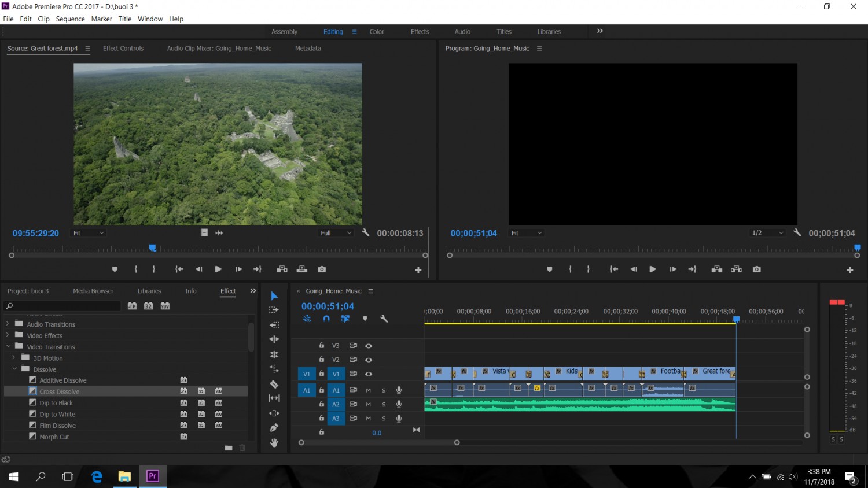Click Insert button in the Source monitor

click(x=282, y=269)
